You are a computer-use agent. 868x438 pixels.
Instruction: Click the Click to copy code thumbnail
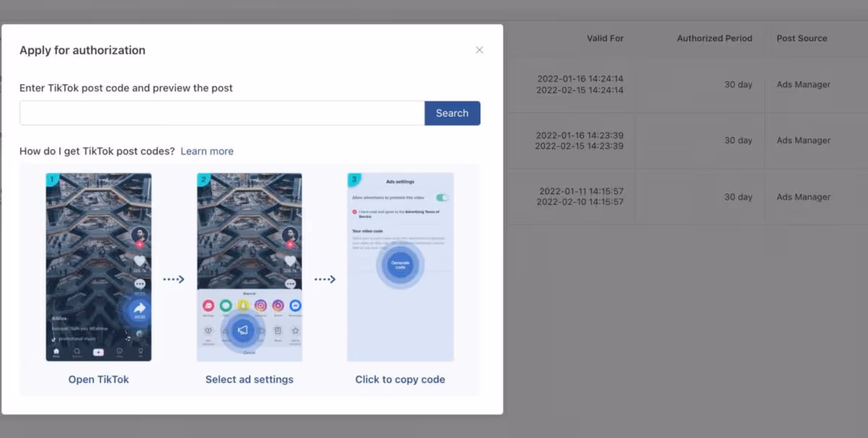pos(400,267)
